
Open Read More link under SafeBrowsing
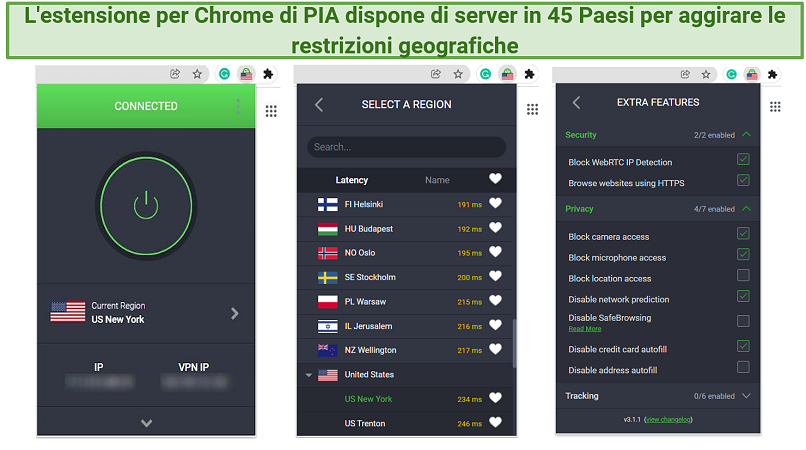tap(584, 329)
